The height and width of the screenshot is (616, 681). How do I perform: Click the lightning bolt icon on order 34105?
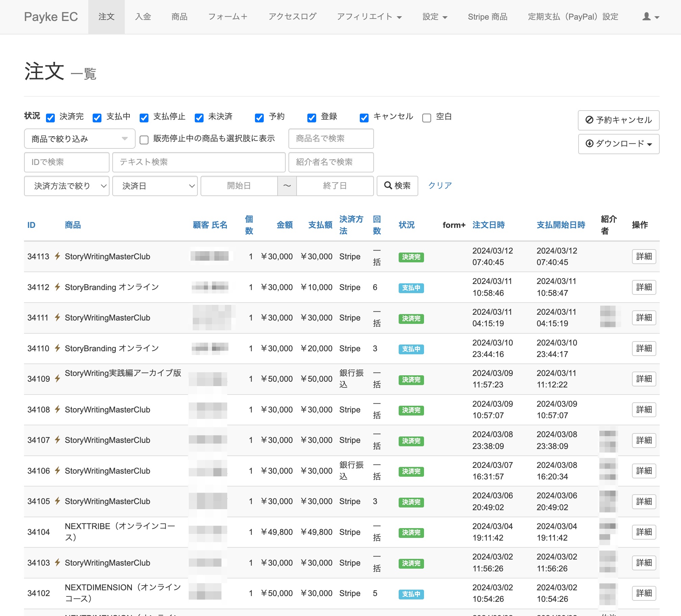tap(57, 501)
